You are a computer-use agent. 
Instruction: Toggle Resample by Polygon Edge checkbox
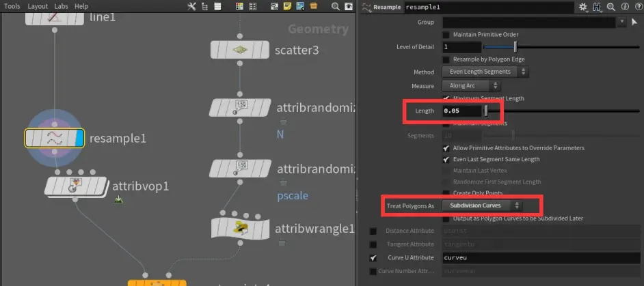[x=446, y=59]
